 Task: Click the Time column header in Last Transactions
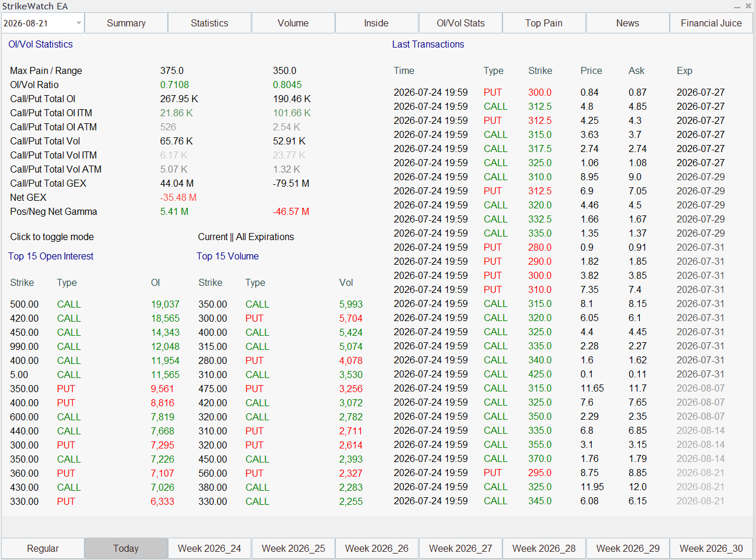[404, 71]
